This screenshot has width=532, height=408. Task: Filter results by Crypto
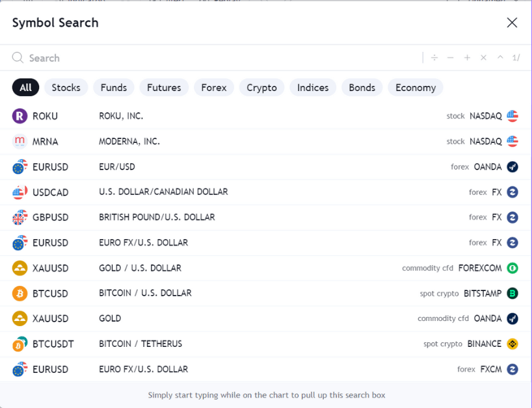point(261,88)
